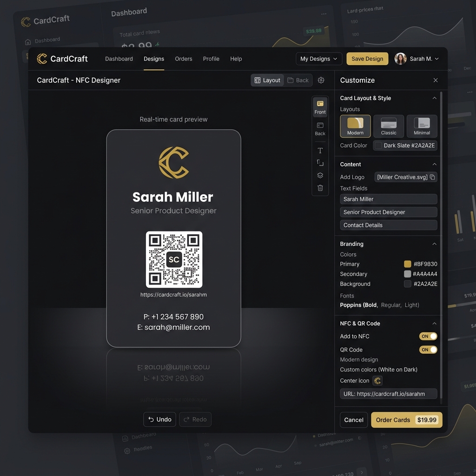
Task: Click the QR code on card preview
Action: point(174,259)
